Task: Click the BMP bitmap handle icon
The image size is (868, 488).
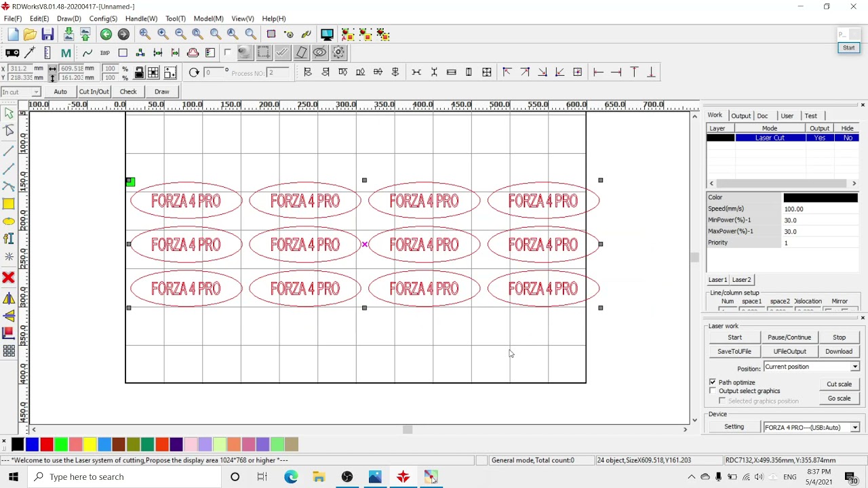Action: click(105, 53)
